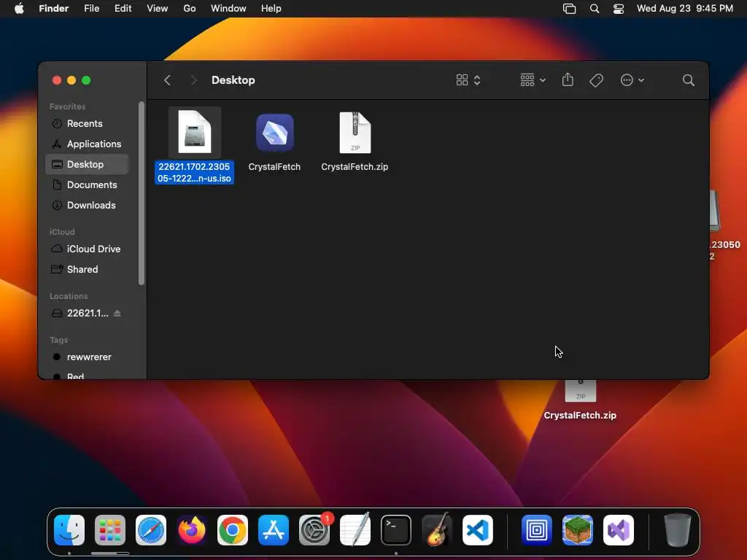Open Terminal from the Dock
Image resolution: width=747 pixels, height=560 pixels.
[396, 529]
